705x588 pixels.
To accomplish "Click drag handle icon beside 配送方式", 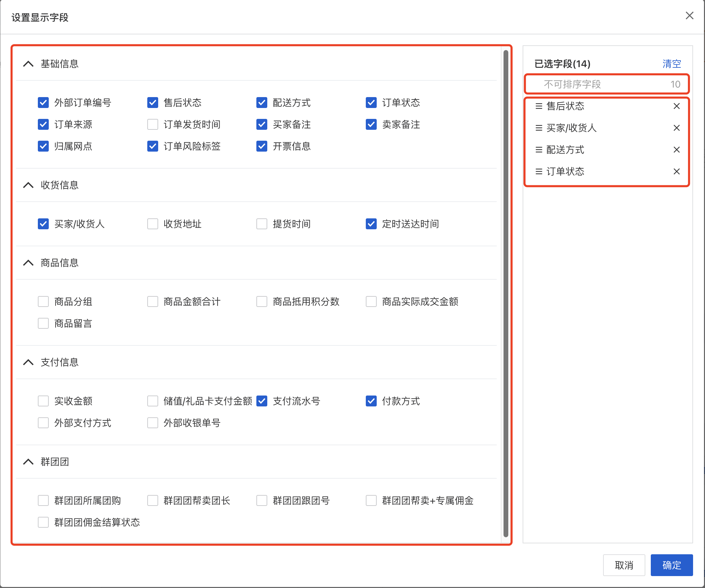I will point(539,150).
